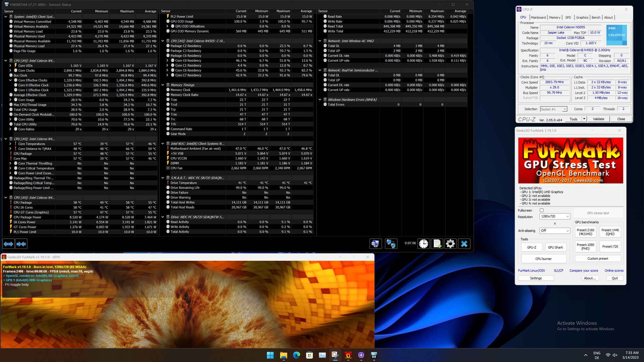This screenshot has width=644, height=362.
Task: Open the FurMark Resolution 1280x720 dropdown
Action: click(555, 217)
